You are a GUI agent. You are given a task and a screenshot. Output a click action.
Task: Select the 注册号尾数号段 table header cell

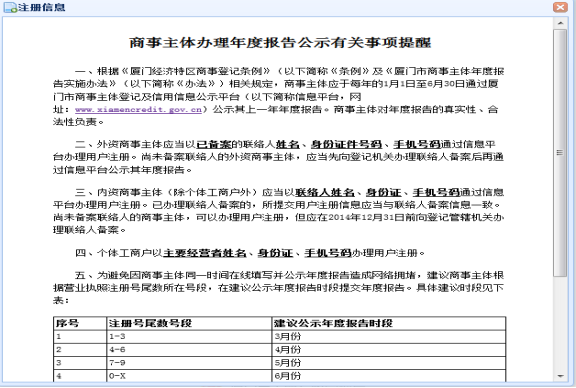click(x=189, y=323)
